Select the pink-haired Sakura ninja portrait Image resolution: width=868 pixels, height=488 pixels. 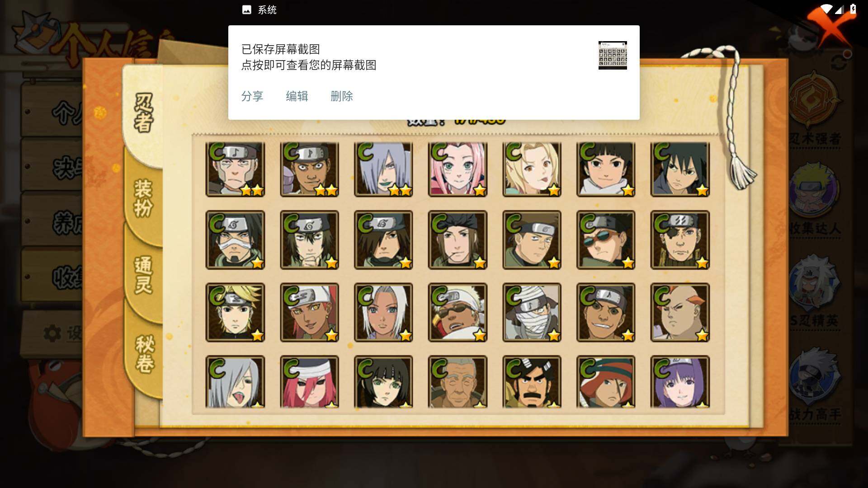point(458,169)
